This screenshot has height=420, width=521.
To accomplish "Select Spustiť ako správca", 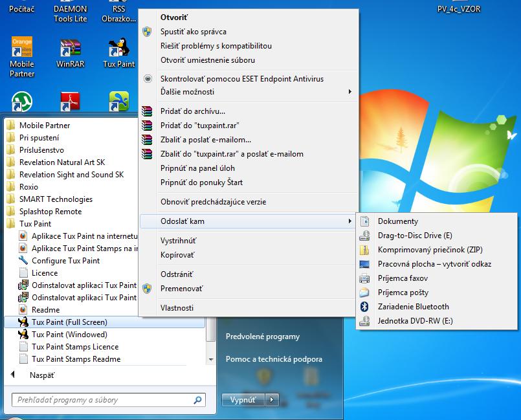I will click(249, 32).
